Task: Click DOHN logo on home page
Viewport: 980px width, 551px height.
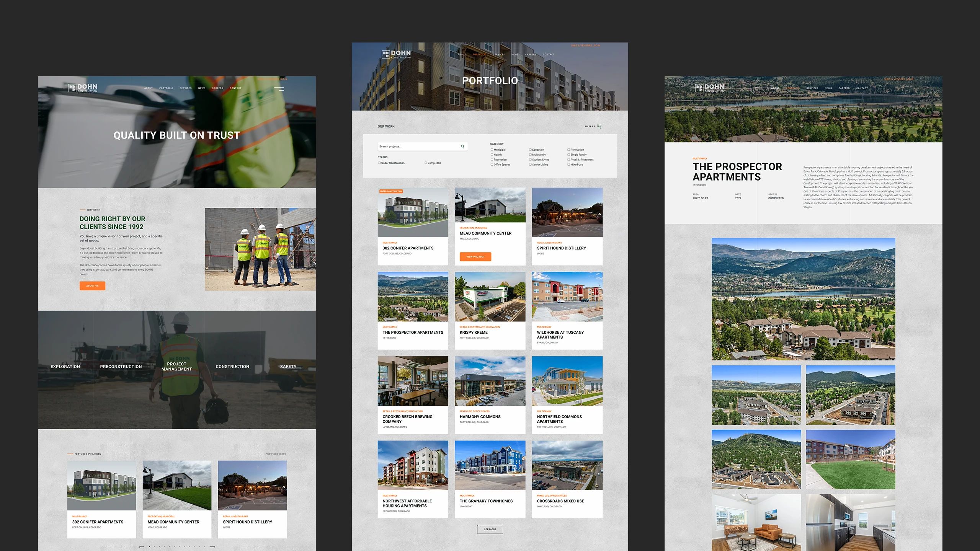Action: pyautogui.click(x=83, y=88)
